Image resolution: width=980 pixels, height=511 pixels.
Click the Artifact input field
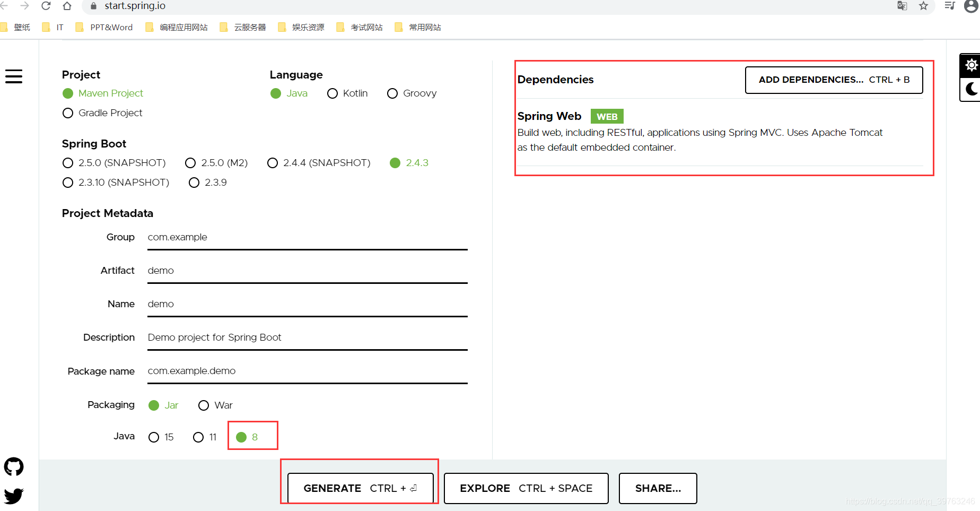(308, 271)
